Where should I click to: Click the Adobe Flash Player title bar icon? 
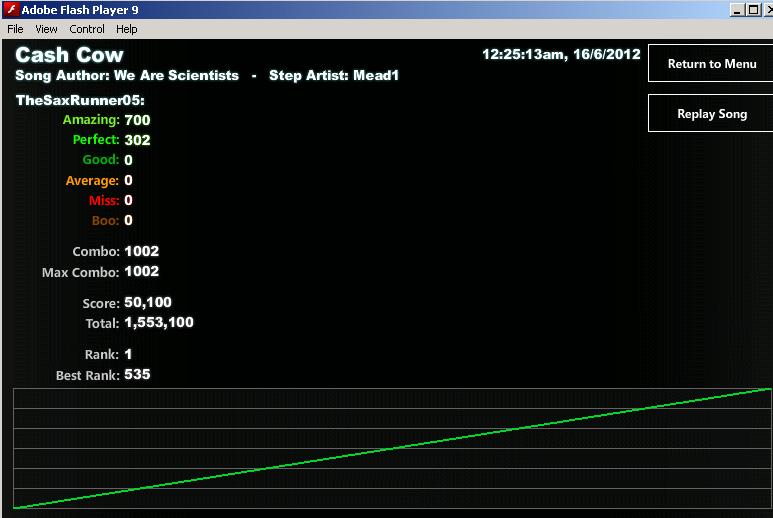(12, 9)
